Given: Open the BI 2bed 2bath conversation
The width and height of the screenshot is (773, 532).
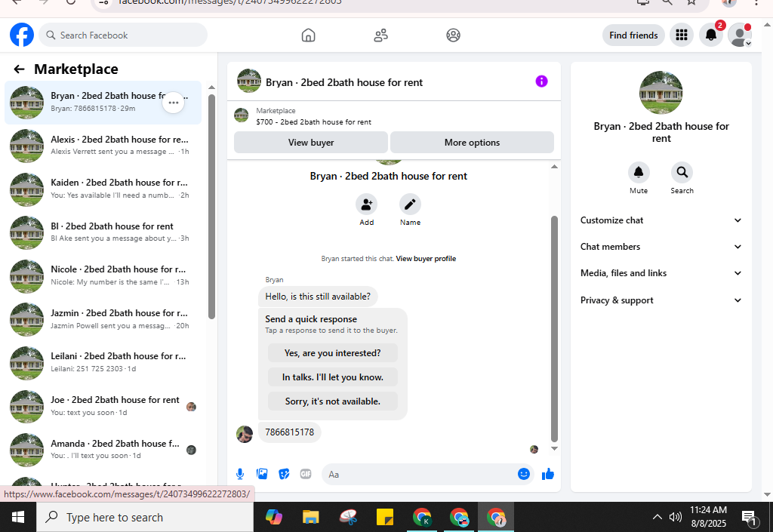Looking at the screenshot, I should (103, 232).
